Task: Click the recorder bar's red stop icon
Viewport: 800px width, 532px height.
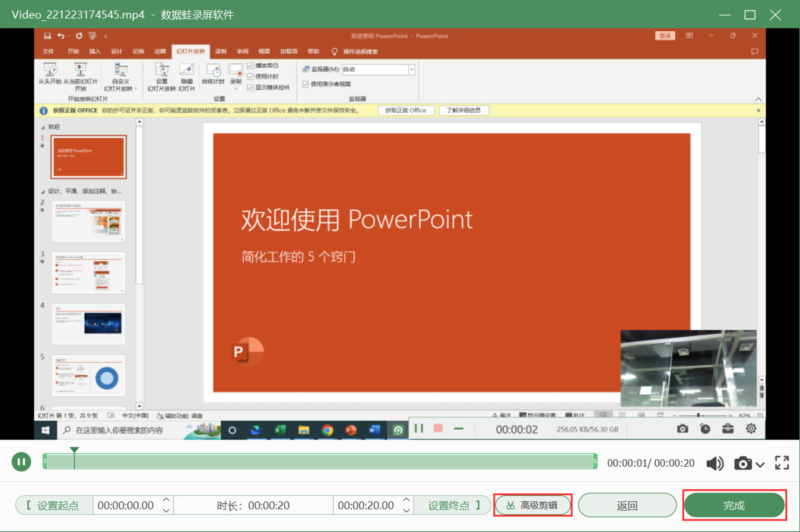Action: point(438,428)
